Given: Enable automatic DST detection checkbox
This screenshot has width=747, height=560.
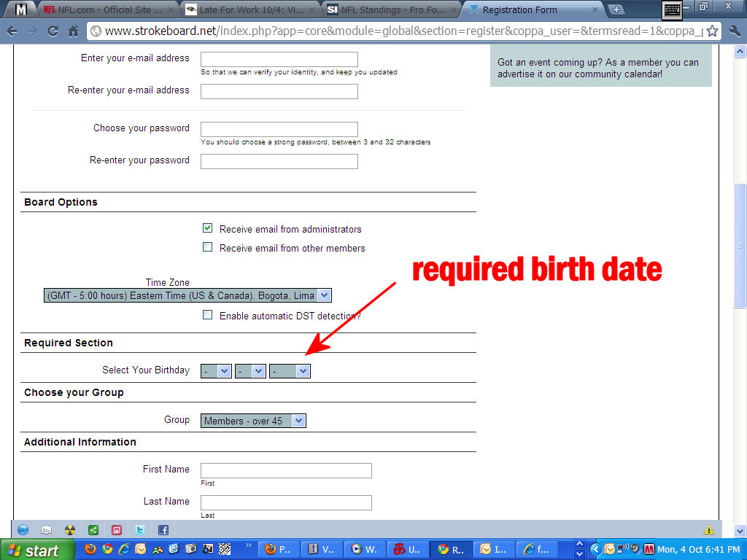Looking at the screenshot, I should click(x=208, y=315).
